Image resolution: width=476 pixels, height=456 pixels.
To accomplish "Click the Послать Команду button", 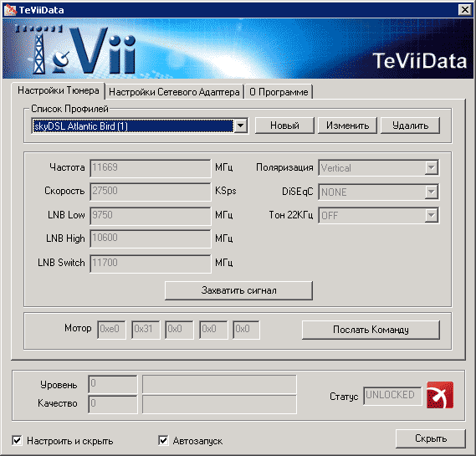I will (x=371, y=330).
